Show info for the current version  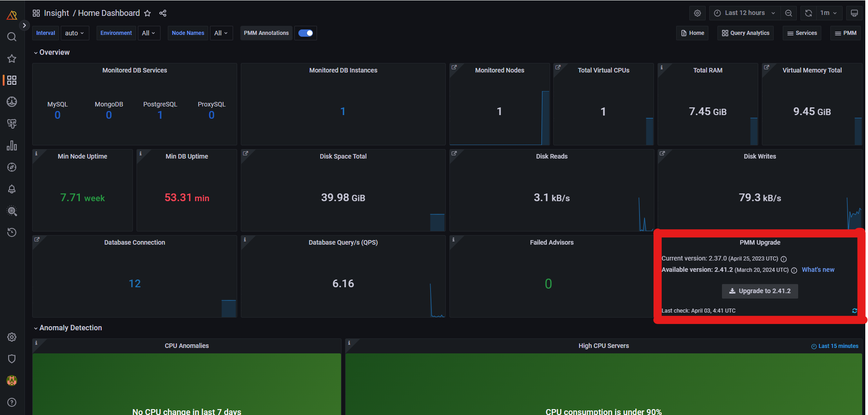point(783,259)
